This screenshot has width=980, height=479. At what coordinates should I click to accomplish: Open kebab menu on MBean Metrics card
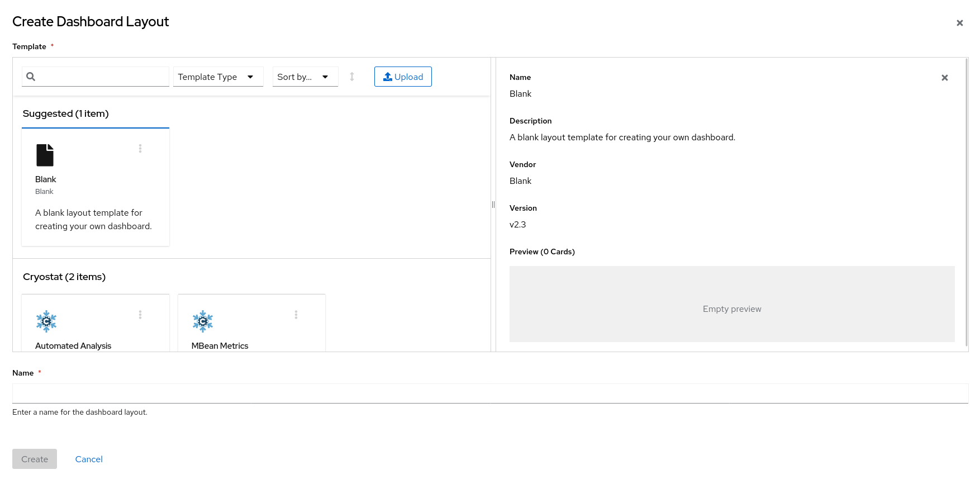[x=296, y=315]
